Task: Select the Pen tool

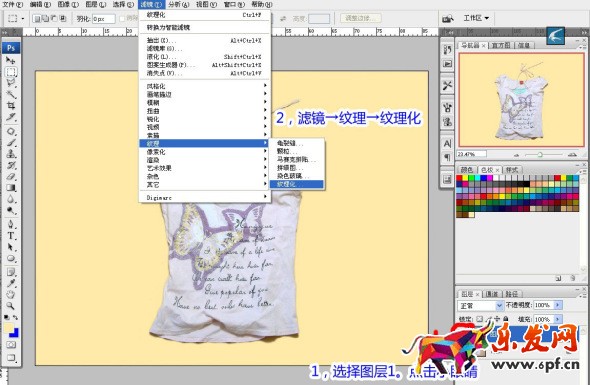Action: point(11,225)
